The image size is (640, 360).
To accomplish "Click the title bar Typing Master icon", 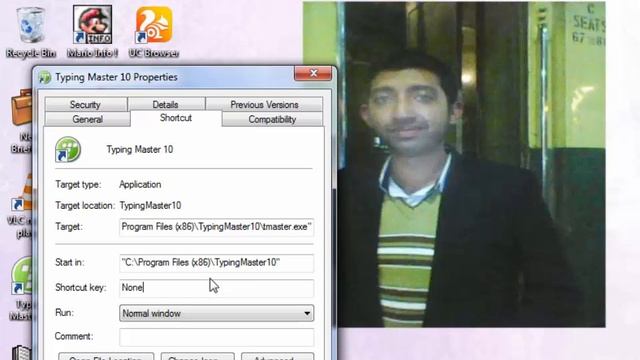I will (44, 78).
